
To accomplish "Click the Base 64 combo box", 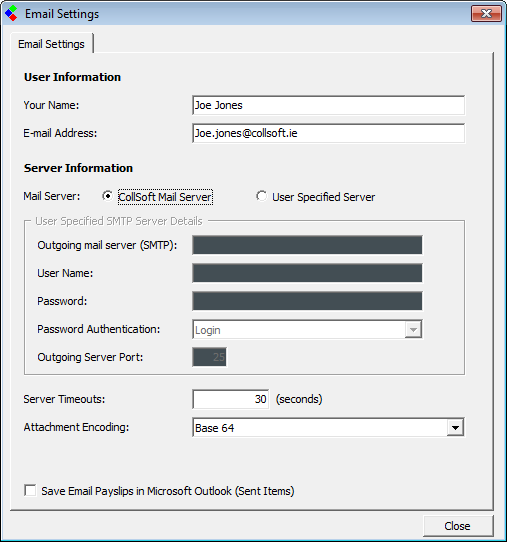I will pos(328,428).
